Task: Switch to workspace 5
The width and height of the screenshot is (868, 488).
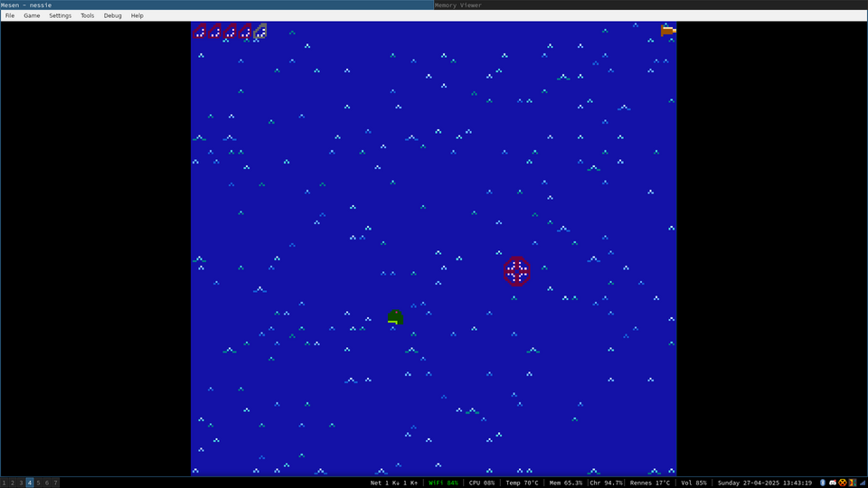Action: (38, 483)
